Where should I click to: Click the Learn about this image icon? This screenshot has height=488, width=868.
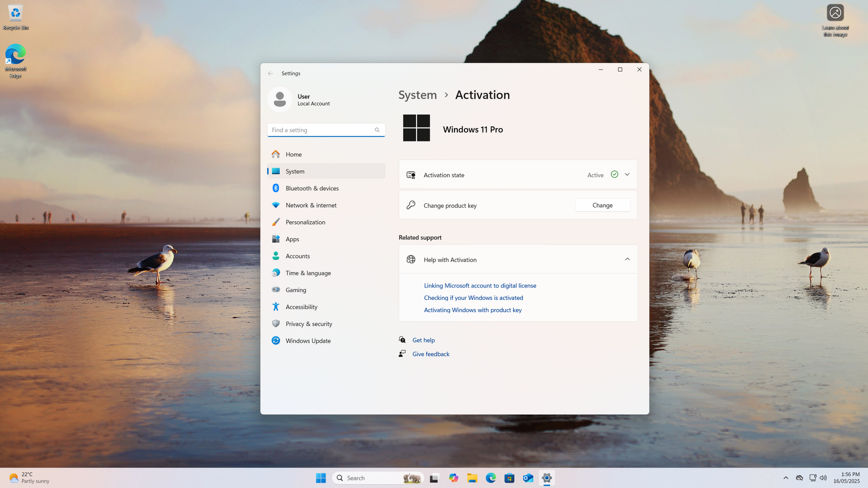pyautogui.click(x=835, y=21)
